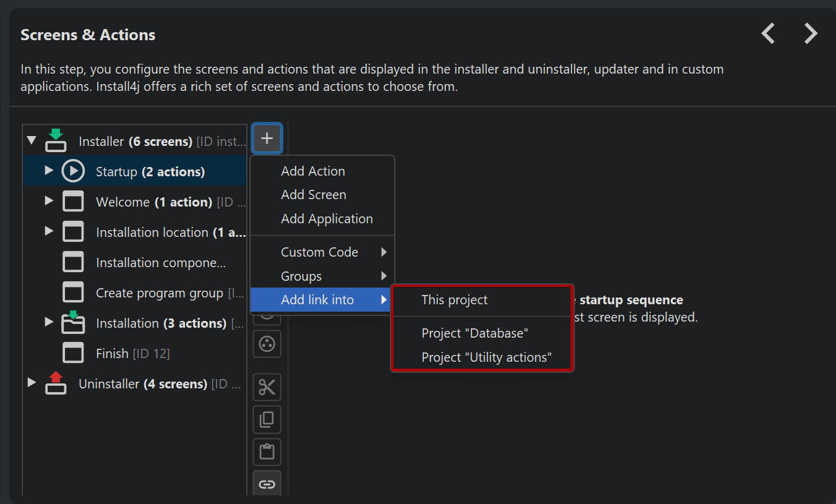
Task: Click the plus add button in toolbar
Action: click(267, 138)
